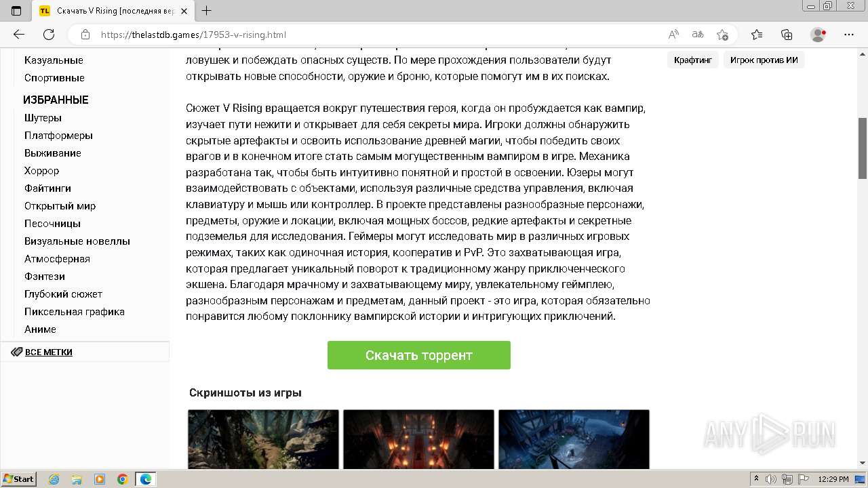Viewport: 868px width, 488px height.
Task: Add this page to favorites with the star-plus icon
Action: coord(722,35)
